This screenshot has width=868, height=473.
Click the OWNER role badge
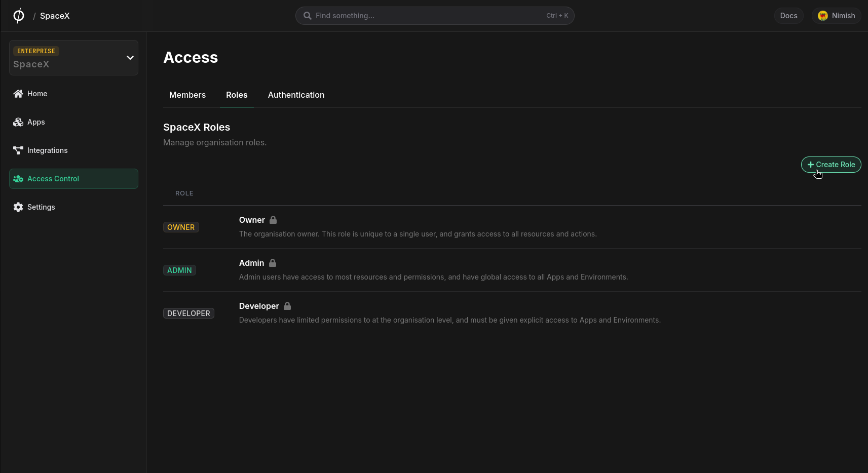(181, 227)
